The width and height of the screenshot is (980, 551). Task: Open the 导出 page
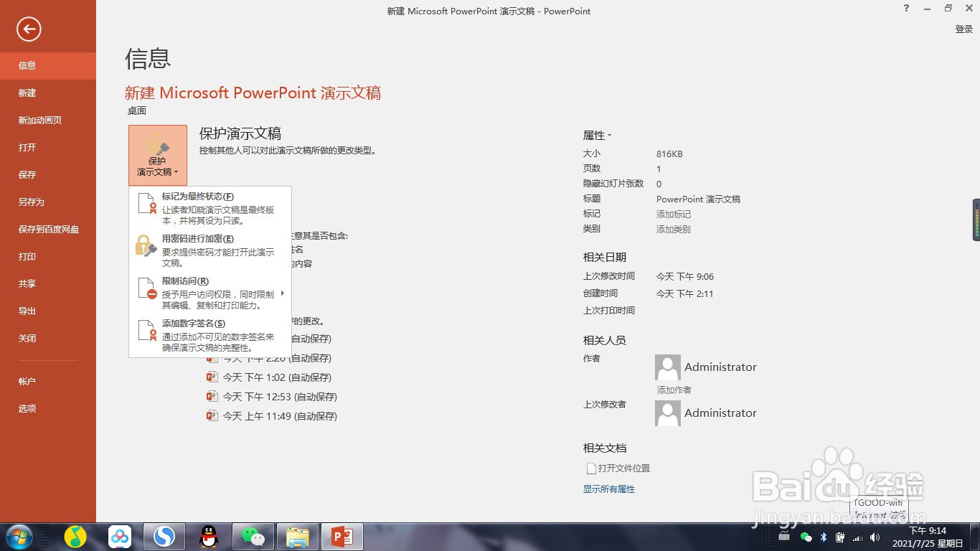[x=48, y=311]
